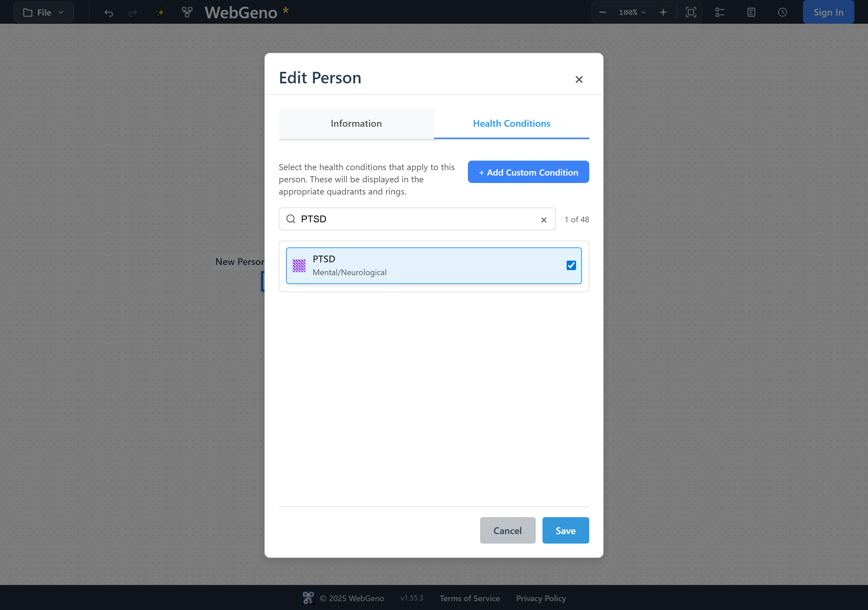Viewport: 868px width, 610px height.
Task: Click the purple PTSD pattern swatch
Action: tap(299, 266)
